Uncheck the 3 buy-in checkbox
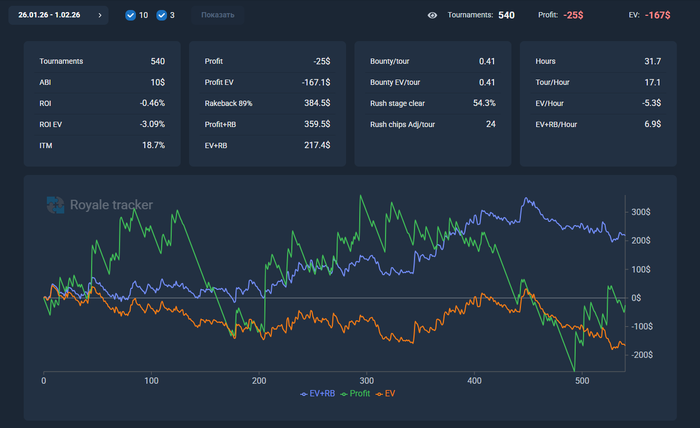Viewport: 700px width, 428px height. (162, 15)
